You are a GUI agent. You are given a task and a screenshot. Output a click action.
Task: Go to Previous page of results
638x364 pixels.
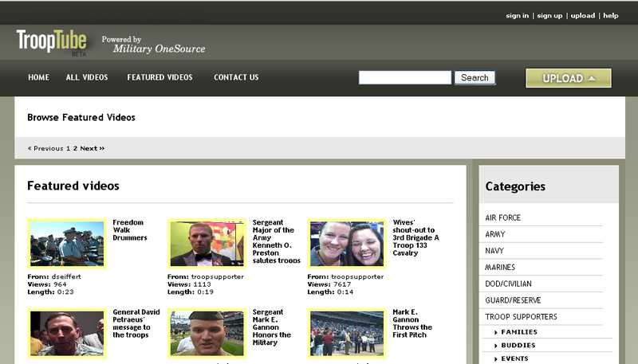click(45, 148)
